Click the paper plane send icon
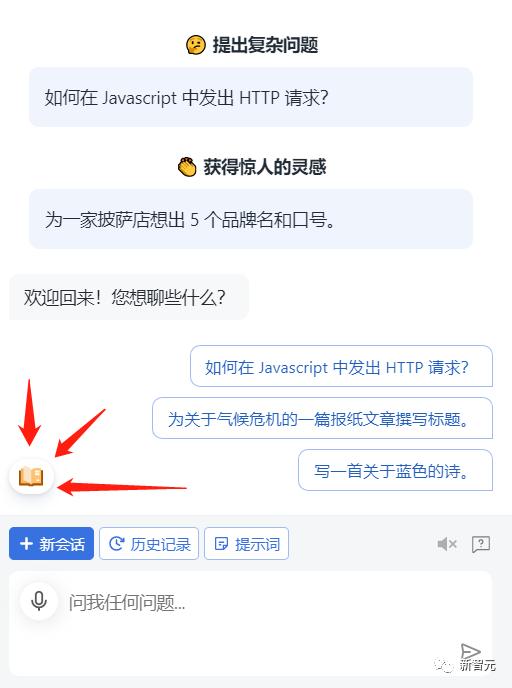 pyautogui.click(x=470, y=653)
